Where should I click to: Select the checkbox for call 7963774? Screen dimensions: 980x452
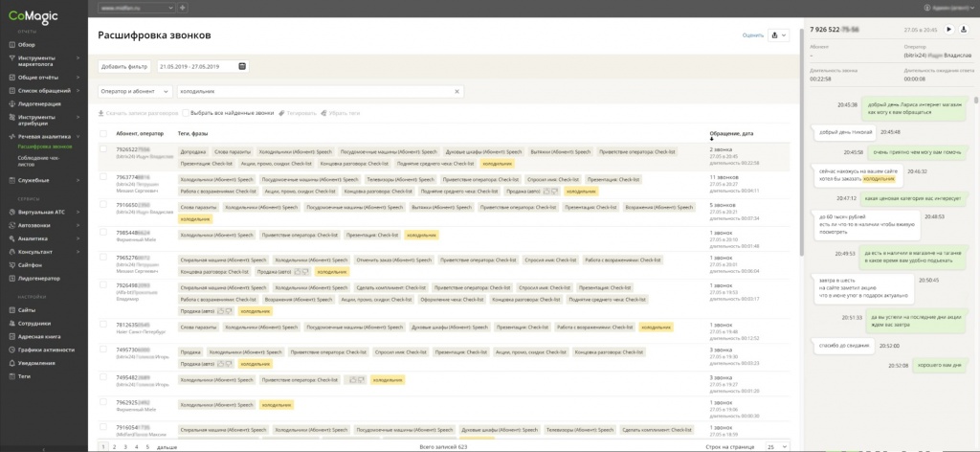click(103, 177)
